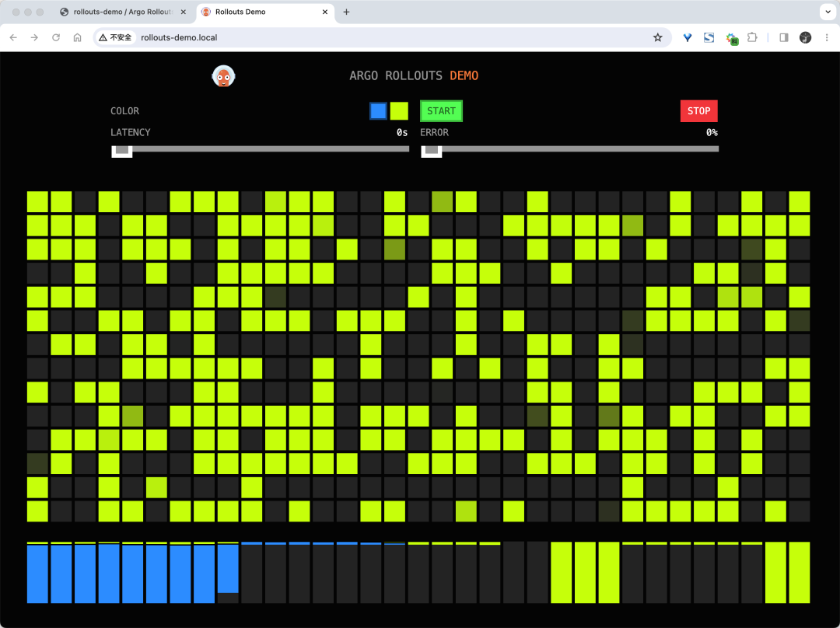
Task: Bookmark this page with the star
Action: (658, 37)
